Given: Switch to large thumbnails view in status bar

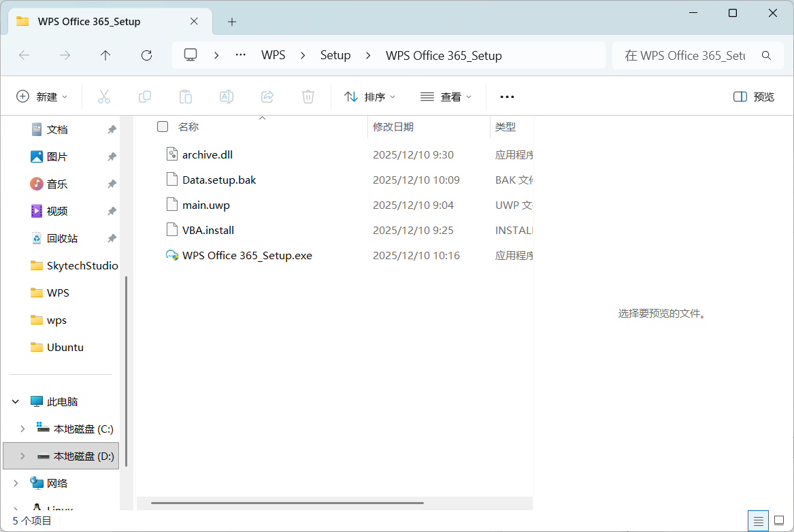Looking at the screenshot, I should pos(779,521).
